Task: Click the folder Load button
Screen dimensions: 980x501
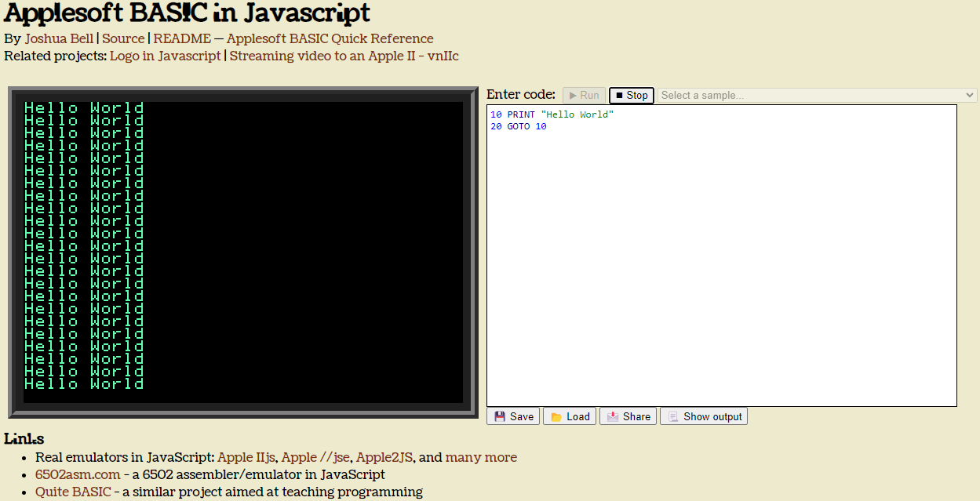Action: click(x=570, y=416)
